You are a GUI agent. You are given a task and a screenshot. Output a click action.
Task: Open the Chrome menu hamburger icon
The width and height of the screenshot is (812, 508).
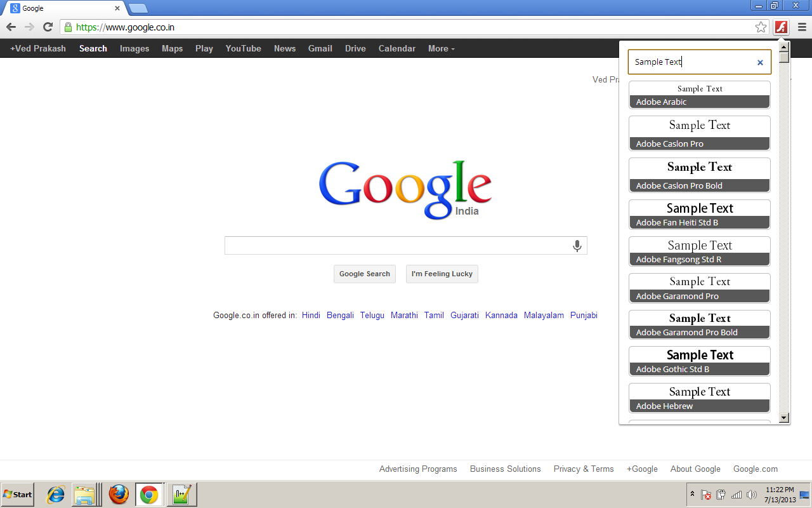[802, 27]
